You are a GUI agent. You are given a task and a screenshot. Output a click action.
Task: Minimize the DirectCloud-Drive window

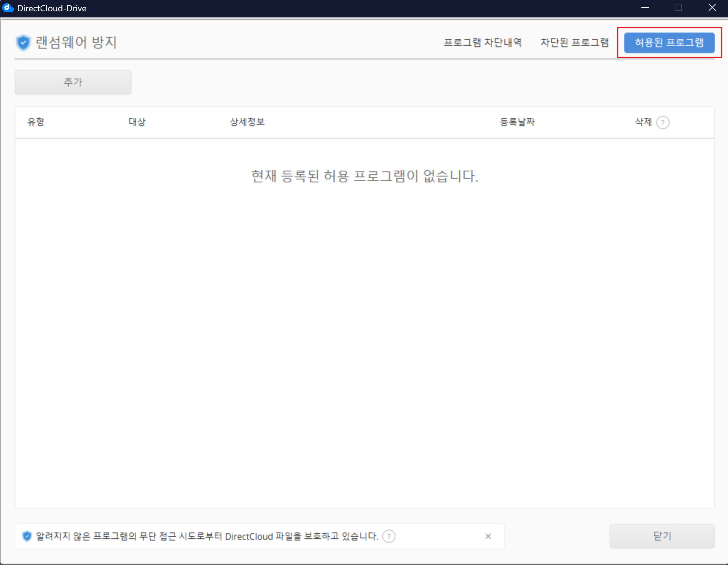coord(645,8)
